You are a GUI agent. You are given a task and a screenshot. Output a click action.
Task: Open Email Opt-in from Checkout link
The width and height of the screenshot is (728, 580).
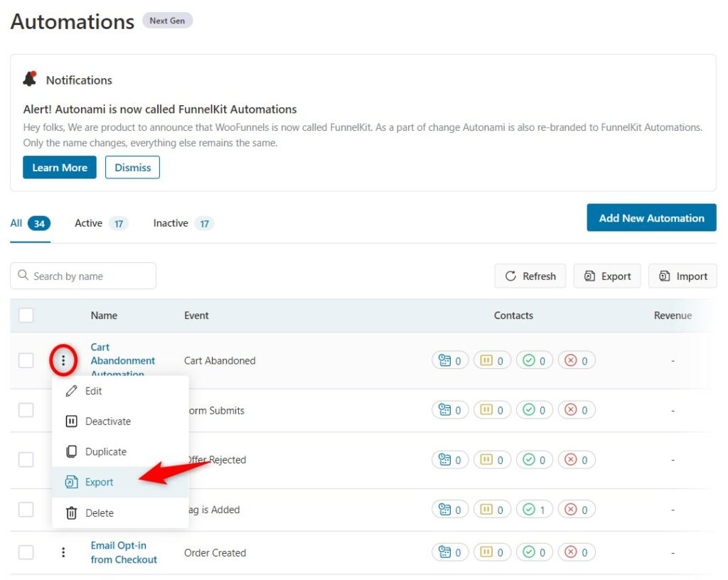(x=124, y=552)
